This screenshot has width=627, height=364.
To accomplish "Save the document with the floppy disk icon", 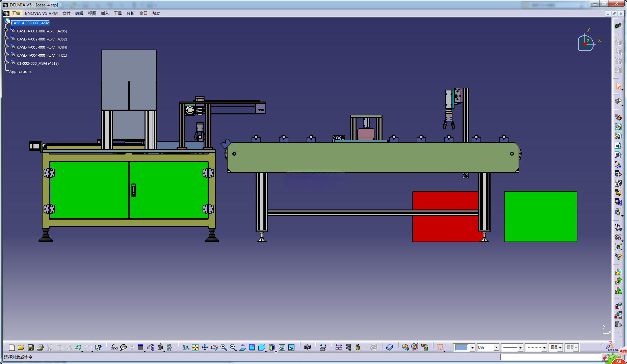I will (31, 347).
